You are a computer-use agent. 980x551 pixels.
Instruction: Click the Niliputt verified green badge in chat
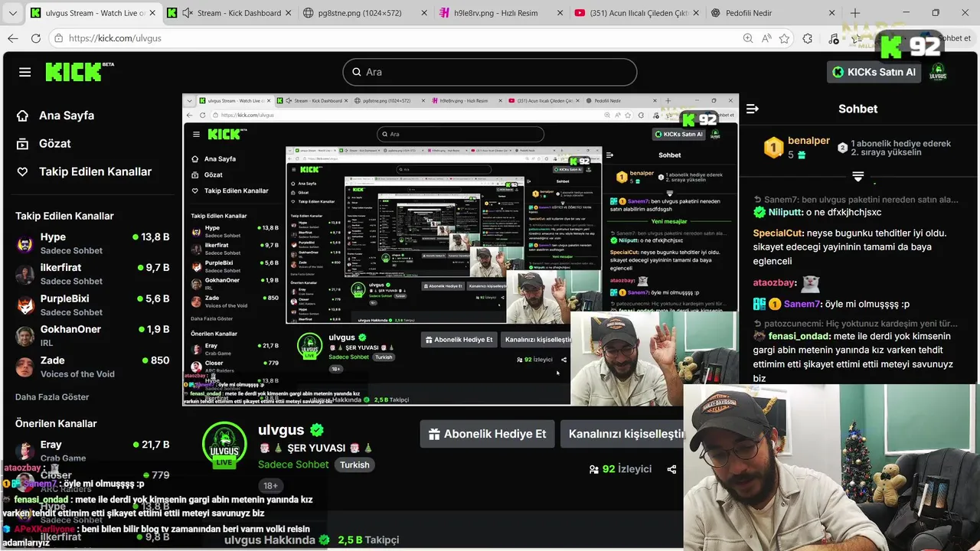[759, 212]
